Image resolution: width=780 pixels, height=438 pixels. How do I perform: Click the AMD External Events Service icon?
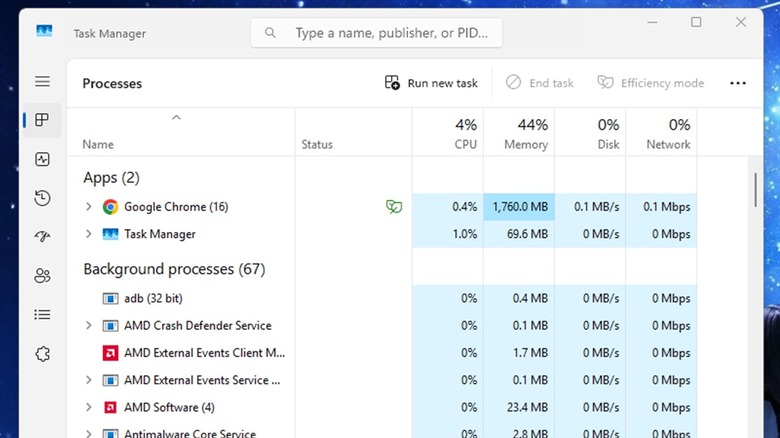[x=110, y=380]
